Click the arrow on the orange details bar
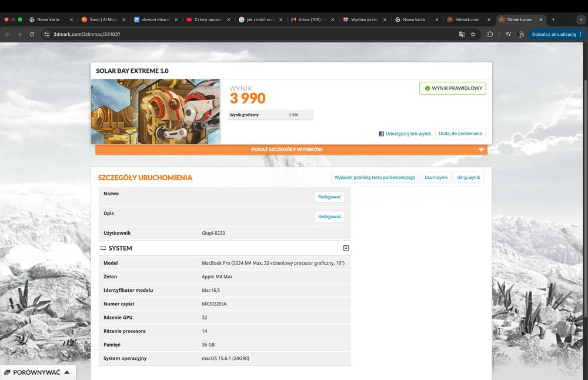The height and width of the screenshot is (380, 588). pos(481,149)
